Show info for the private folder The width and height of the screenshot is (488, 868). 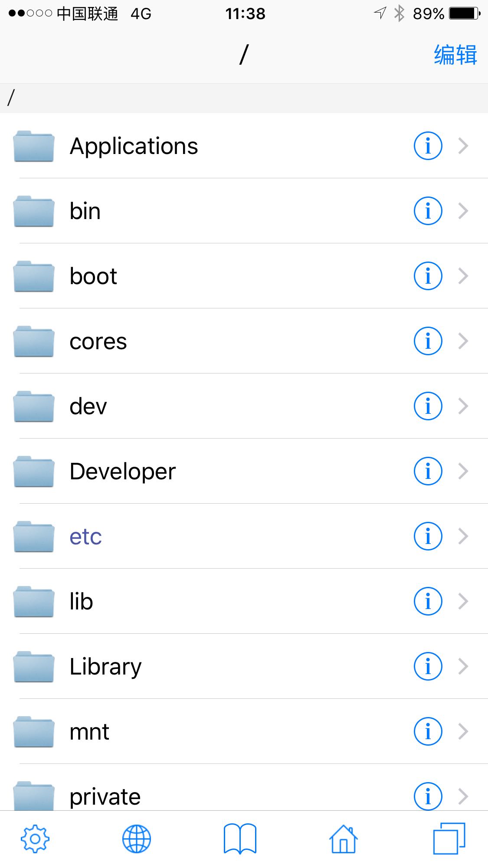click(x=428, y=796)
